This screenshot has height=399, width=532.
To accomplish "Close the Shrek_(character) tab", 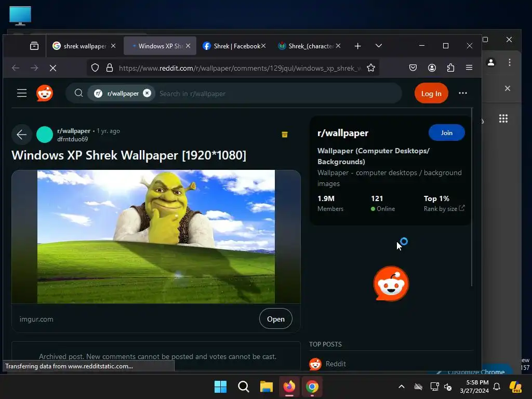I will tap(338, 46).
